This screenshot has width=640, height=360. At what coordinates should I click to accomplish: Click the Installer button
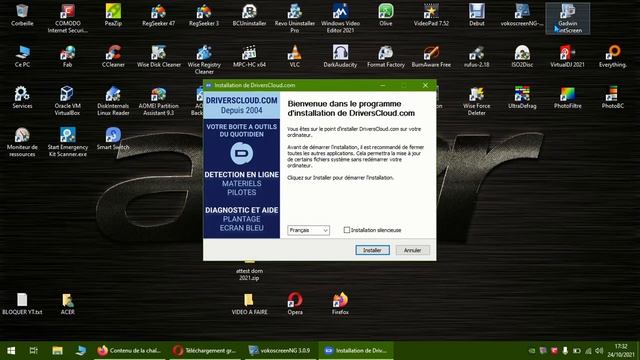click(x=372, y=250)
